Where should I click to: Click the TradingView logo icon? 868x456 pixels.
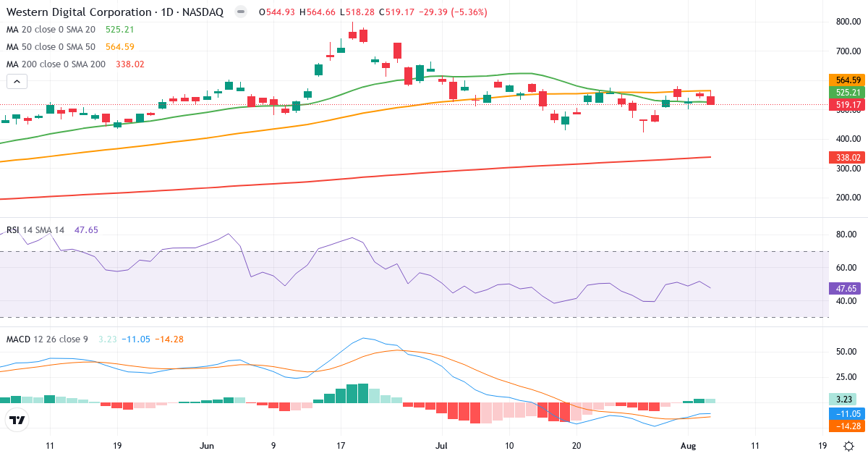point(17,420)
